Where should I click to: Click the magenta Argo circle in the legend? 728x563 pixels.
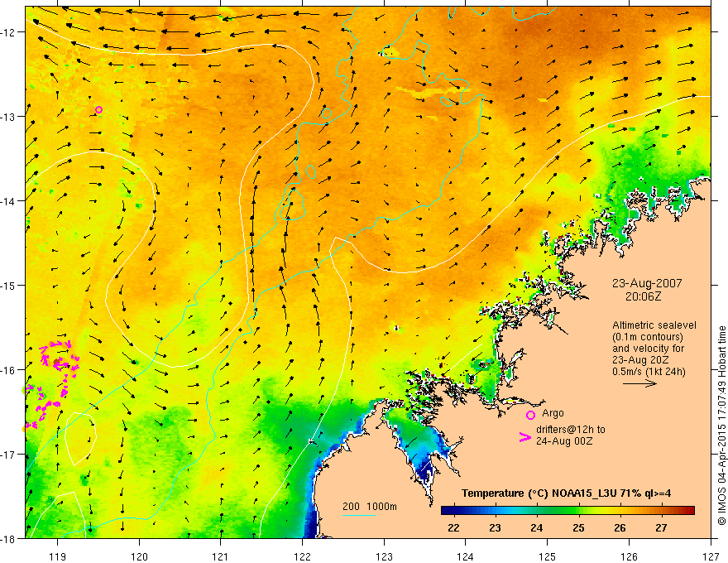point(530,415)
